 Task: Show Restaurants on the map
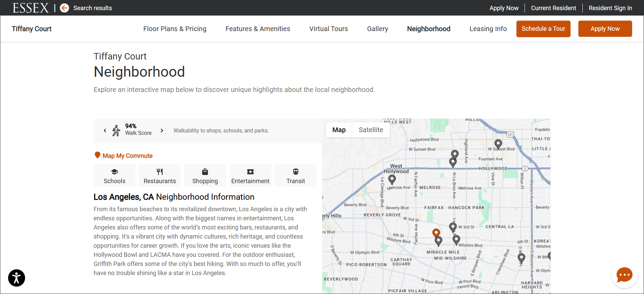[160, 176]
